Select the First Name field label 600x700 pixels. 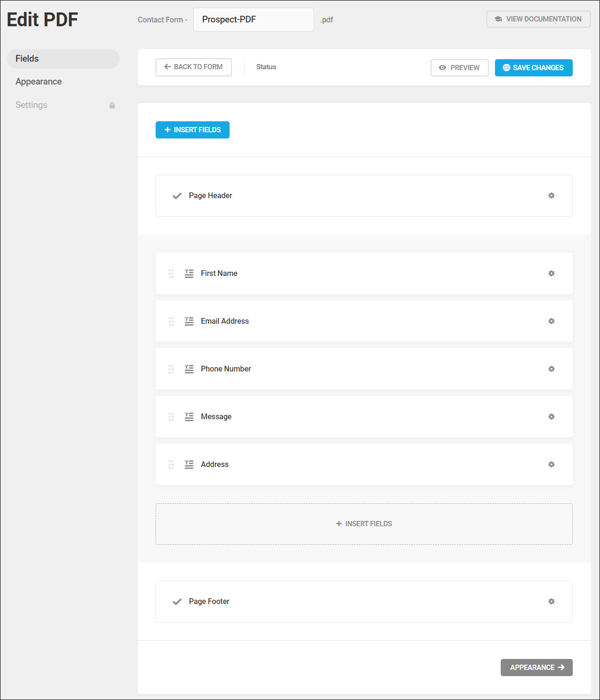coord(219,274)
